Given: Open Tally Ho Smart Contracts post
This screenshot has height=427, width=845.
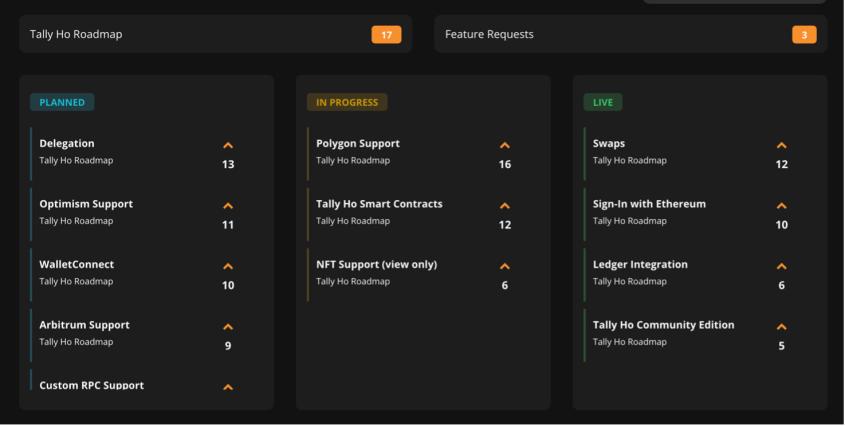Looking at the screenshot, I should 379,204.
